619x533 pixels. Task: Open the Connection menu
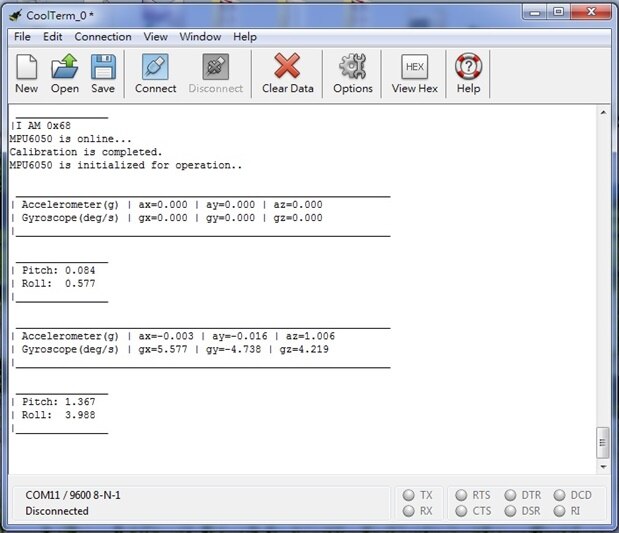pyautogui.click(x=103, y=37)
